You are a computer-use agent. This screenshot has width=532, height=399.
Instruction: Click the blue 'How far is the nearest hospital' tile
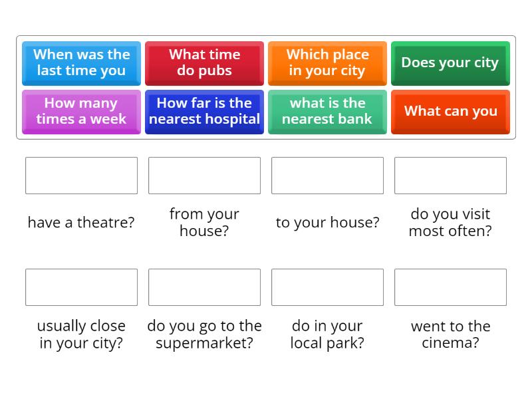click(x=204, y=112)
